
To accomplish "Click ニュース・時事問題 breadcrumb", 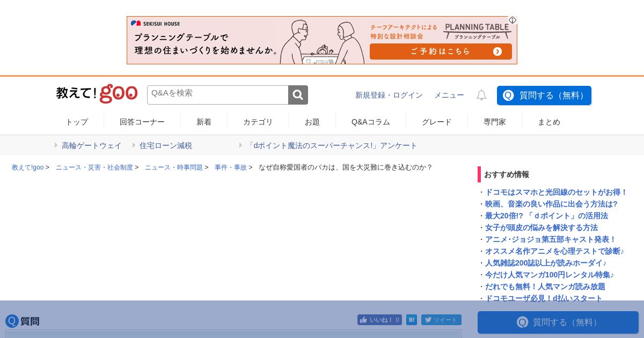I will (x=174, y=167).
